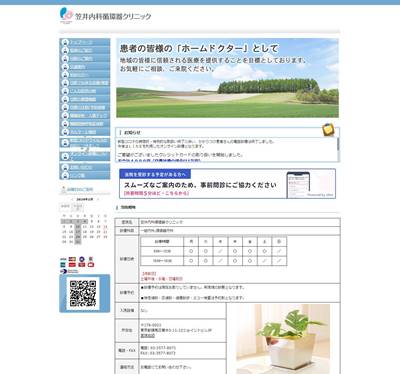Open 当院のご案内 in the sidebar menu
400x374 pixels.
(x=85, y=59)
